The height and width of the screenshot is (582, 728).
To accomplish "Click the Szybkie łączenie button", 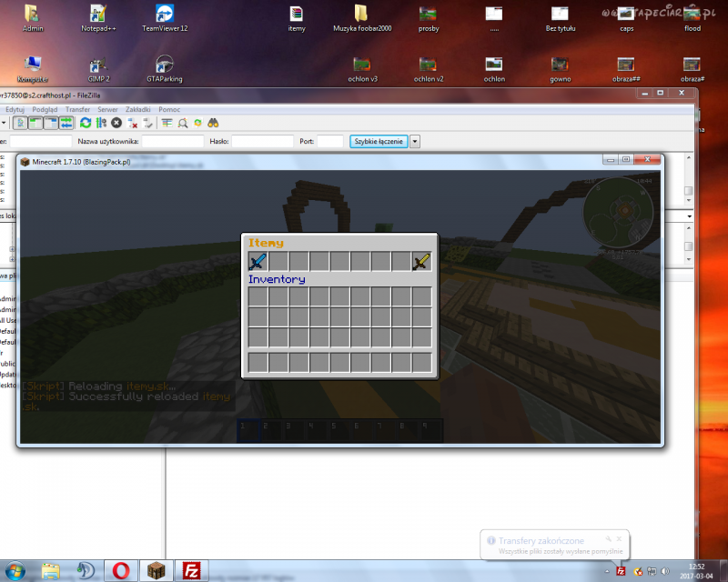I will (379, 142).
